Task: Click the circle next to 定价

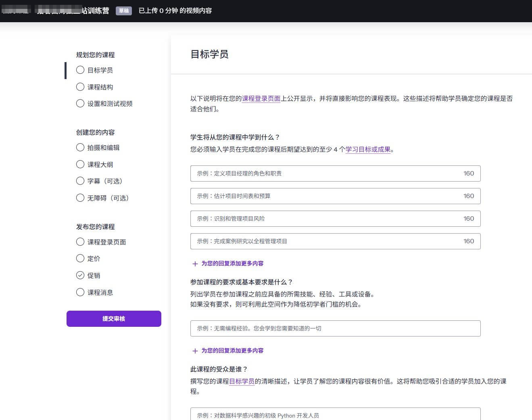Action: [80, 258]
